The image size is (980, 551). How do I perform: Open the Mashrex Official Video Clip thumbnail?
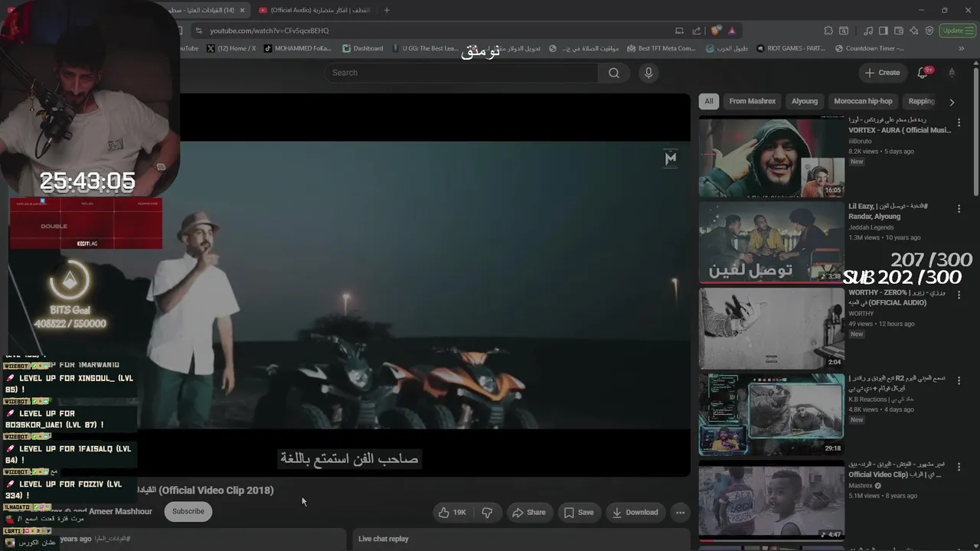[772, 501]
